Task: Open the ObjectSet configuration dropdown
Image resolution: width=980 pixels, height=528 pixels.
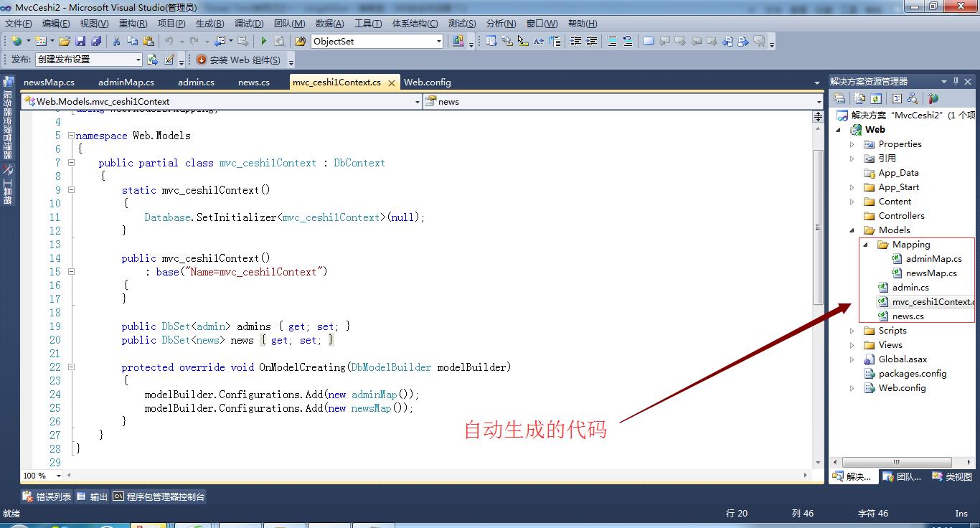Action: pos(438,42)
